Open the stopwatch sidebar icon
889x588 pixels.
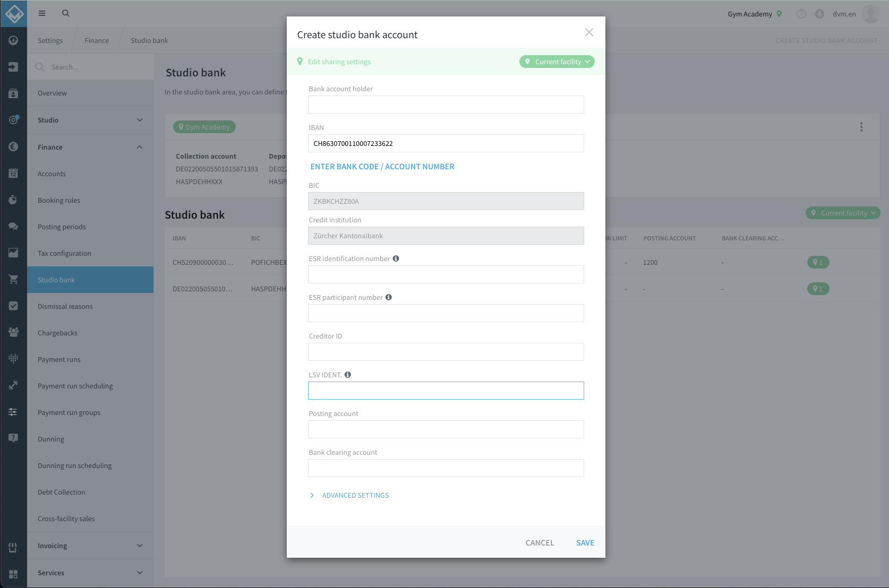coord(13,200)
